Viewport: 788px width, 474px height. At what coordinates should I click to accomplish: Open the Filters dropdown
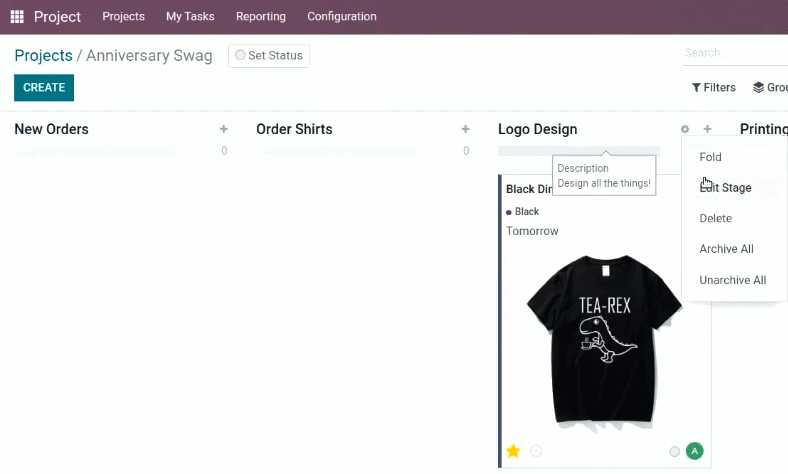pos(714,87)
